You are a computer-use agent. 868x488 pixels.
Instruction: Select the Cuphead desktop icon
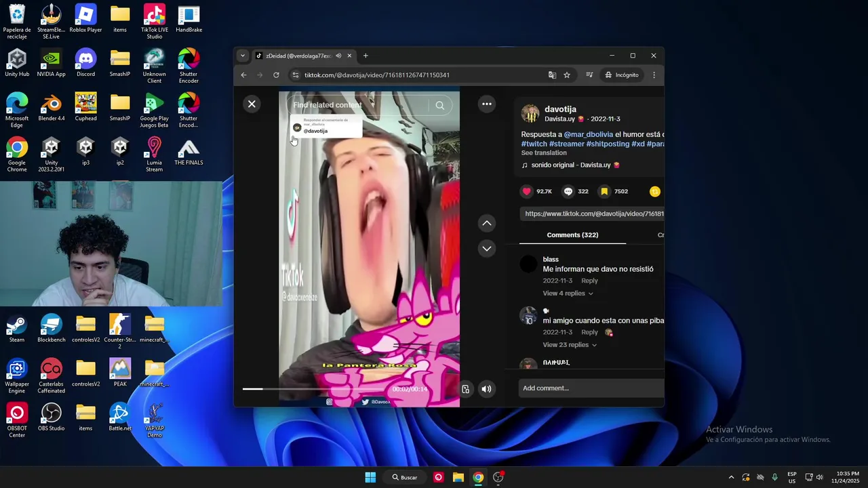(85, 107)
